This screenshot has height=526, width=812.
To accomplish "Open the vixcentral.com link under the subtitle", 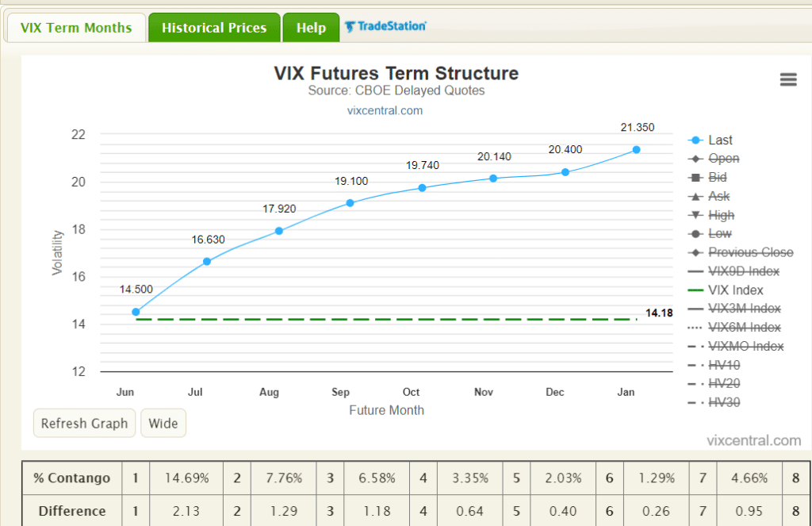I will [x=385, y=110].
